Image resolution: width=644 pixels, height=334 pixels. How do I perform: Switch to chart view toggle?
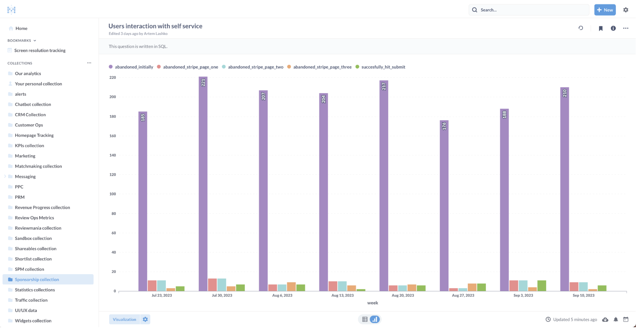375,319
